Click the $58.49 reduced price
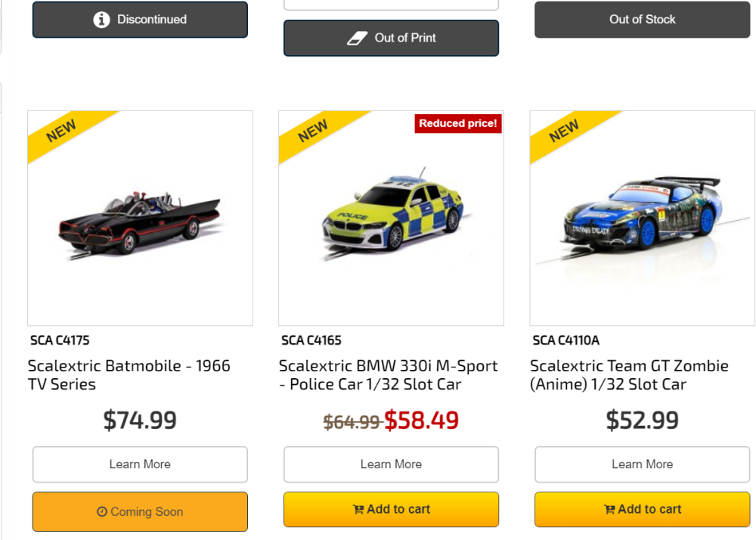This screenshot has width=756, height=540. click(x=421, y=421)
